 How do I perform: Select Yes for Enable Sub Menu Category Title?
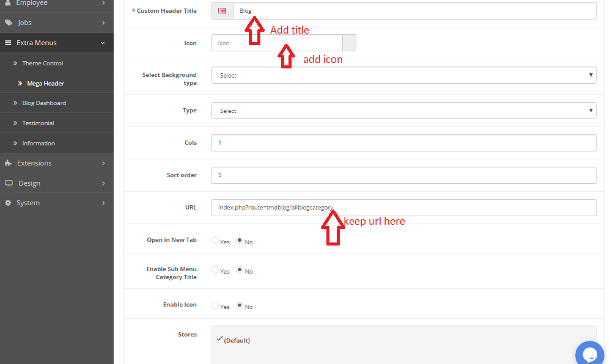click(x=215, y=270)
